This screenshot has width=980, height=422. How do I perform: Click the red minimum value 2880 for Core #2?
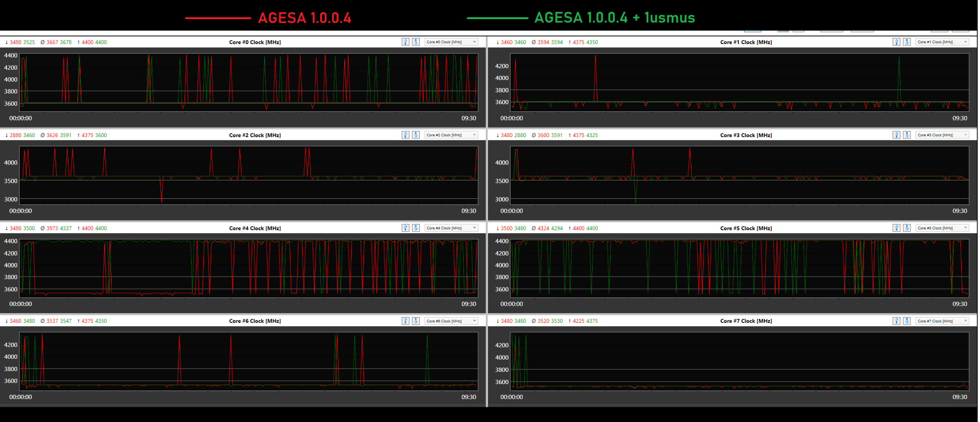click(x=16, y=135)
